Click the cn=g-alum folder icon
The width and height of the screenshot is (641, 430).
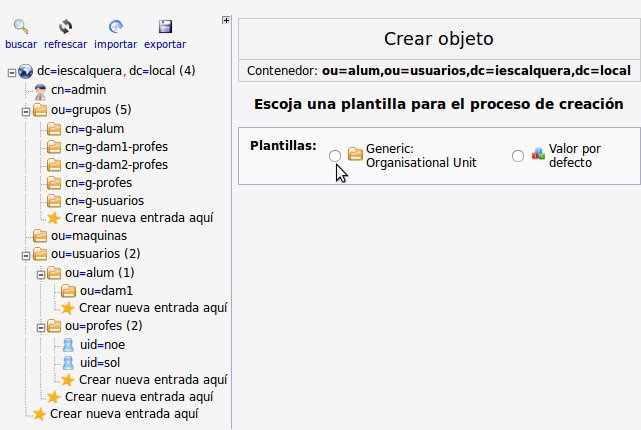[x=54, y=129]
